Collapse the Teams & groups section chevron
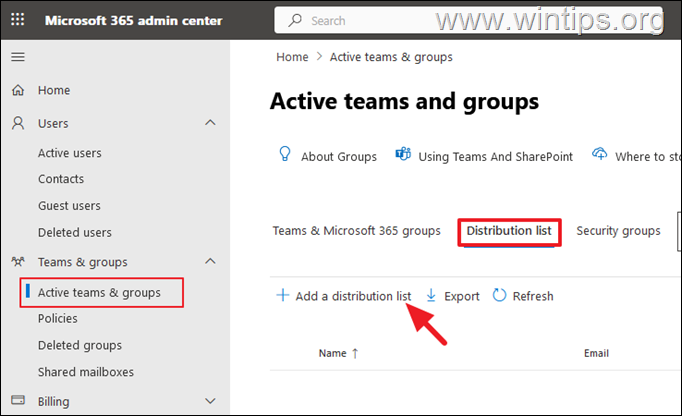This screenshot has height=416, width=682. (x=210, y=261)
